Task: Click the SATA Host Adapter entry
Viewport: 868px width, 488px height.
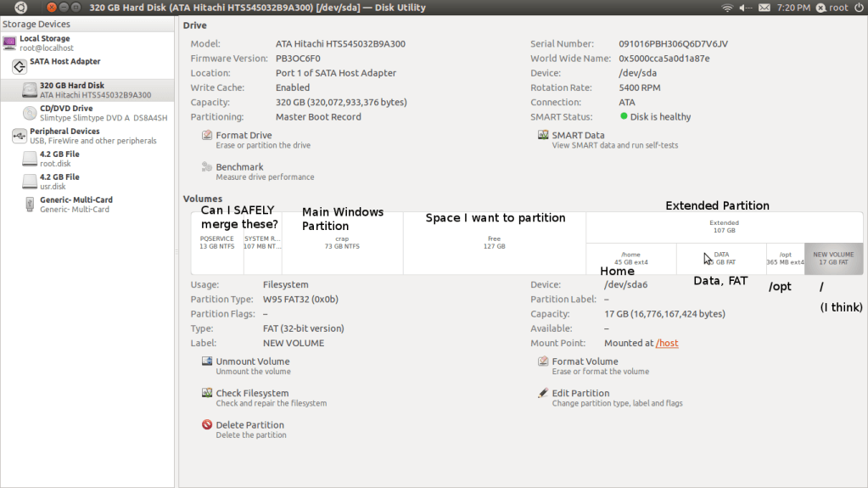Action: click(64, 62)
